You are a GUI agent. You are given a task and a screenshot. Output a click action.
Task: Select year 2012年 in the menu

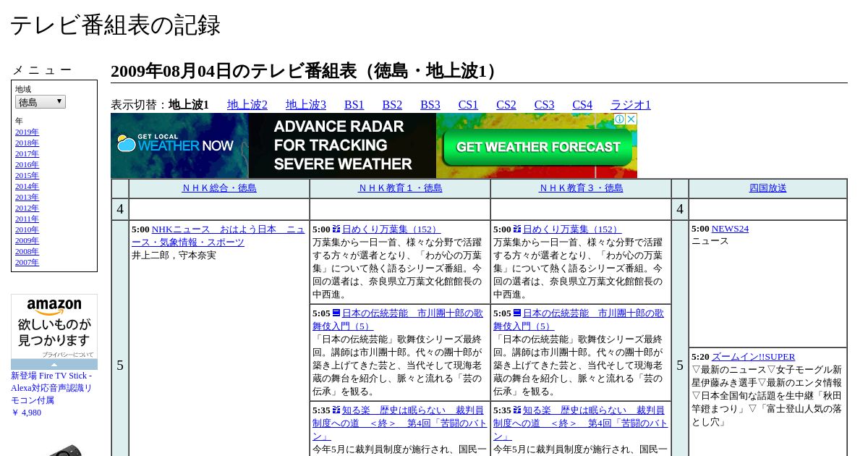27,208
